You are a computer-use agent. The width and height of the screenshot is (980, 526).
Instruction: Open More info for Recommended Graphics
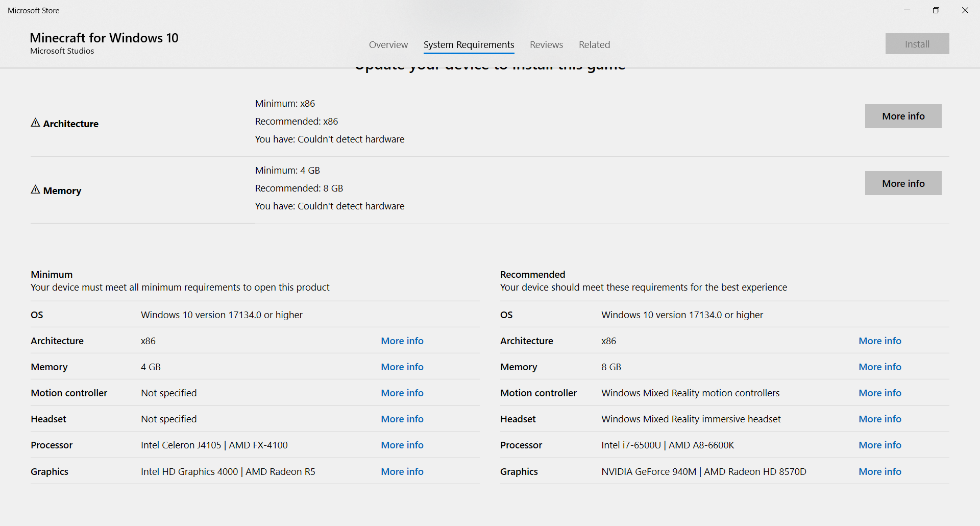click(x=880, y=471)
